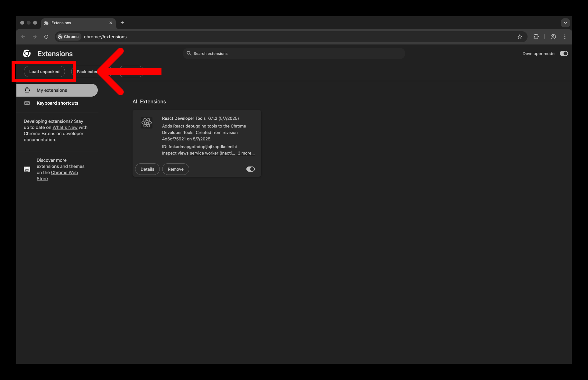The image size is (588, 380).
Task: Select the Extensions browser tab
Action: (78, 23)
